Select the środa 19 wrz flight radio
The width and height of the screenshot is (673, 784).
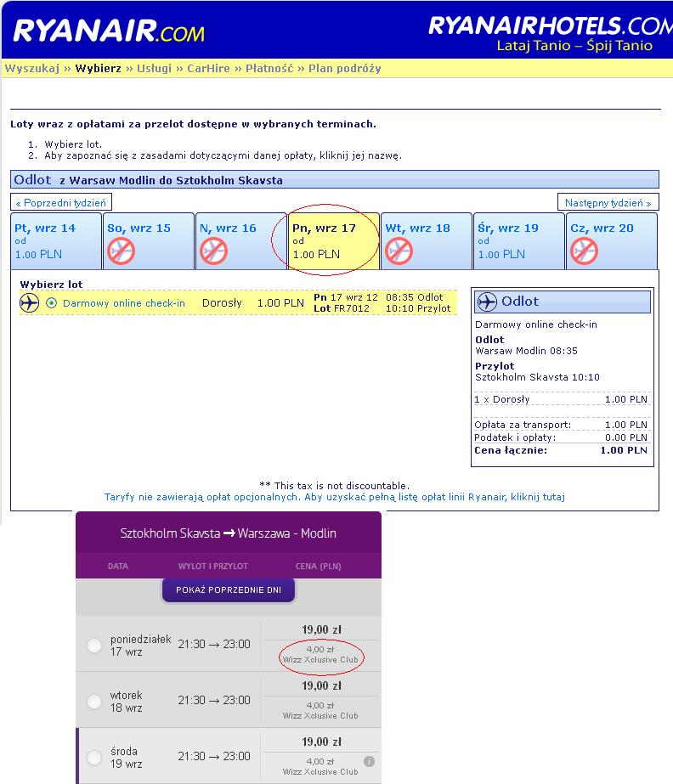click(x=94, y=757)
